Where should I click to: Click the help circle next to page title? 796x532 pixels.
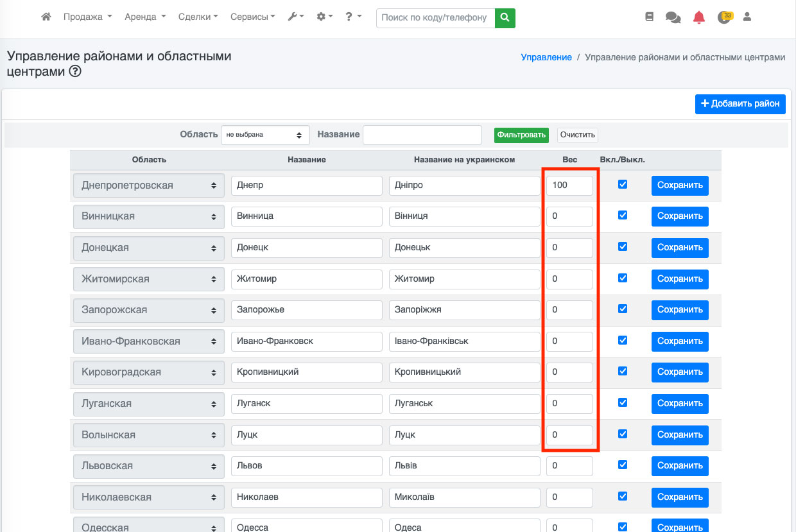click(x=75, y=72)
